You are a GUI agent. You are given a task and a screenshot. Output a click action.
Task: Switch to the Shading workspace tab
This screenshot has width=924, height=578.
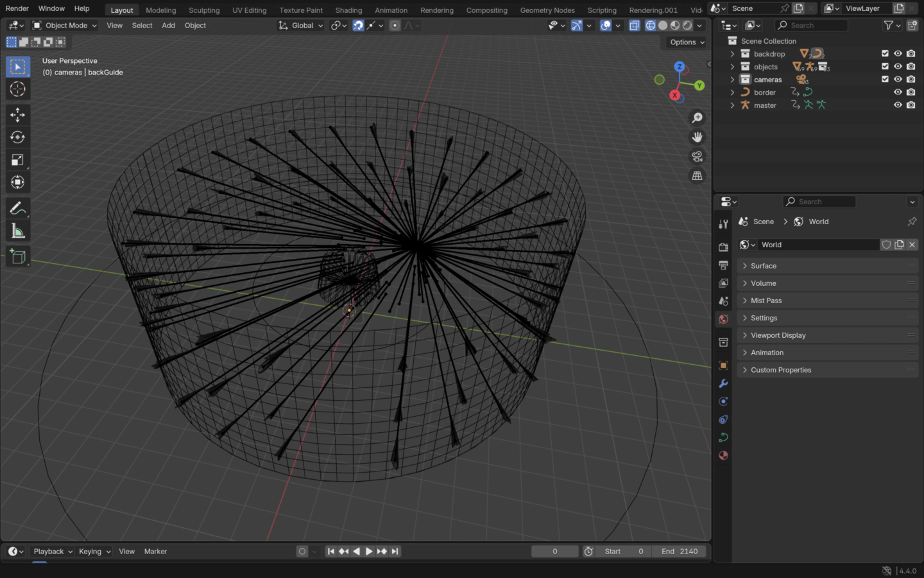point(348,10)
